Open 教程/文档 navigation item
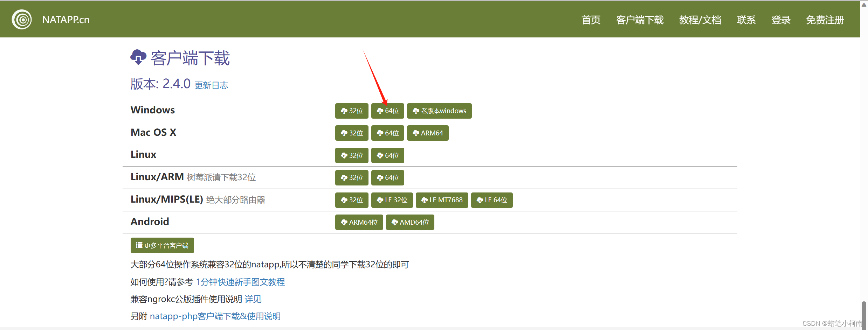 (700, 20)
